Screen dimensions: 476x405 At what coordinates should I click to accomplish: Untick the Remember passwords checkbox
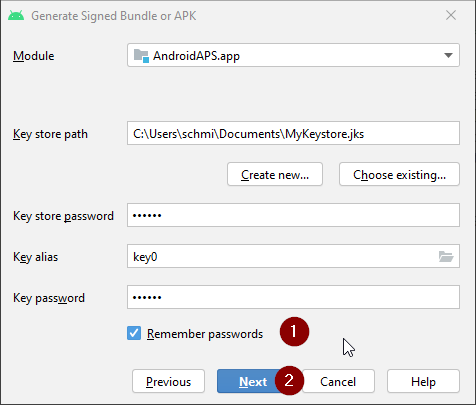(x=134, y=333)
